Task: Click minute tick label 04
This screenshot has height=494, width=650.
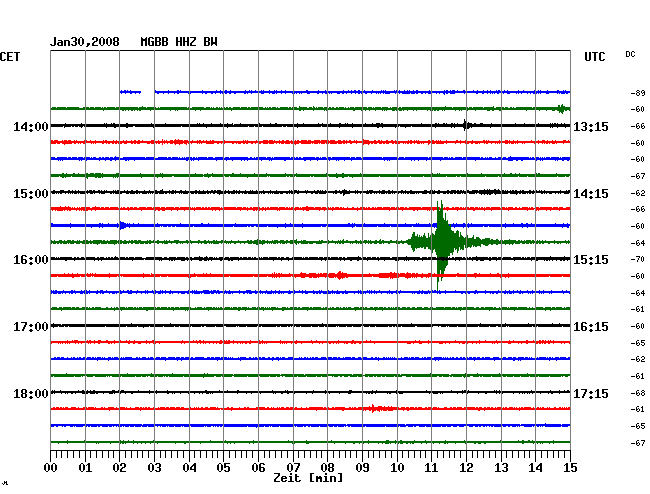Action: (x=189, y=468)
